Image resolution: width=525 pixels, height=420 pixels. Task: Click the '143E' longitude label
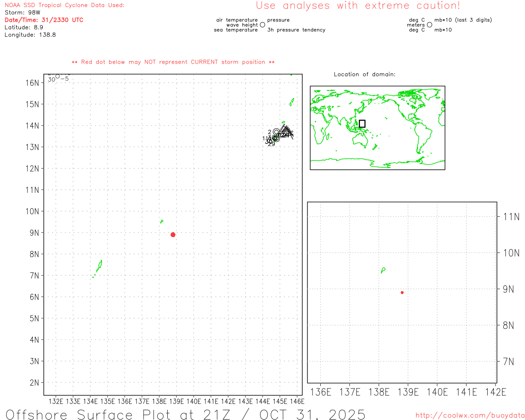pyautogui.click(x=245, y=401)
